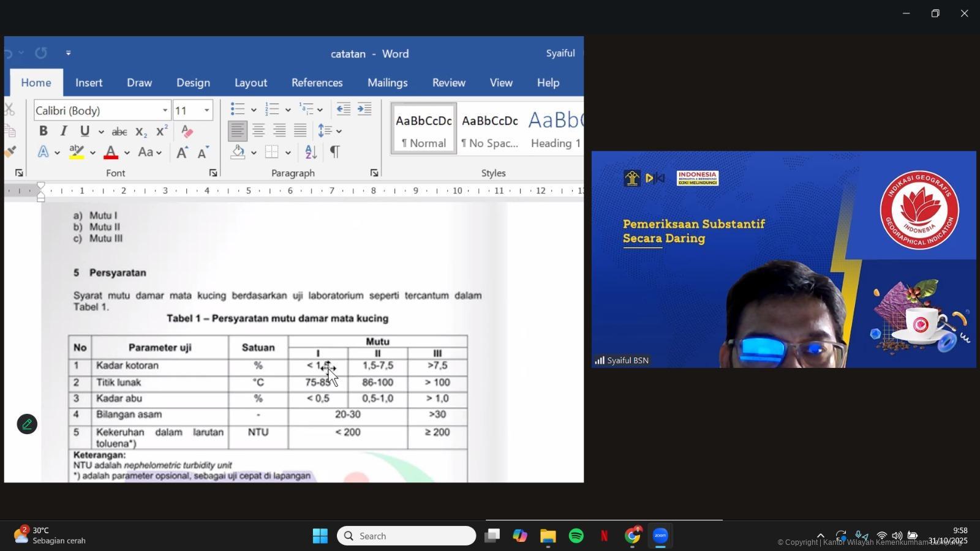Click the Windows taskbar Search box

[x=407, y=536]
